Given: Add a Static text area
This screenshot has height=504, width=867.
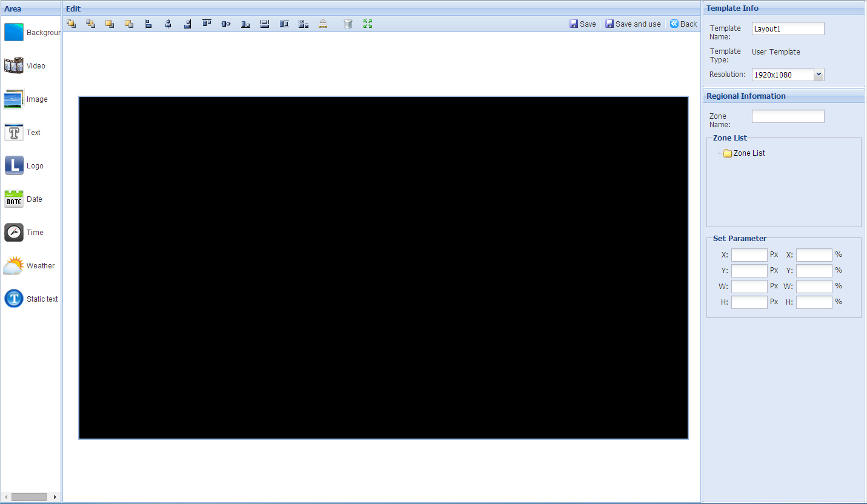Looking at the screenshot, I should [32, 299].
